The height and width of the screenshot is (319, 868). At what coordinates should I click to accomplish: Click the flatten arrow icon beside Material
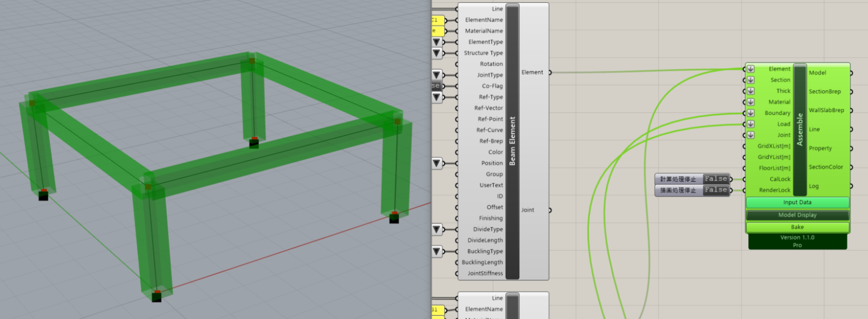(x=750, y=102)
